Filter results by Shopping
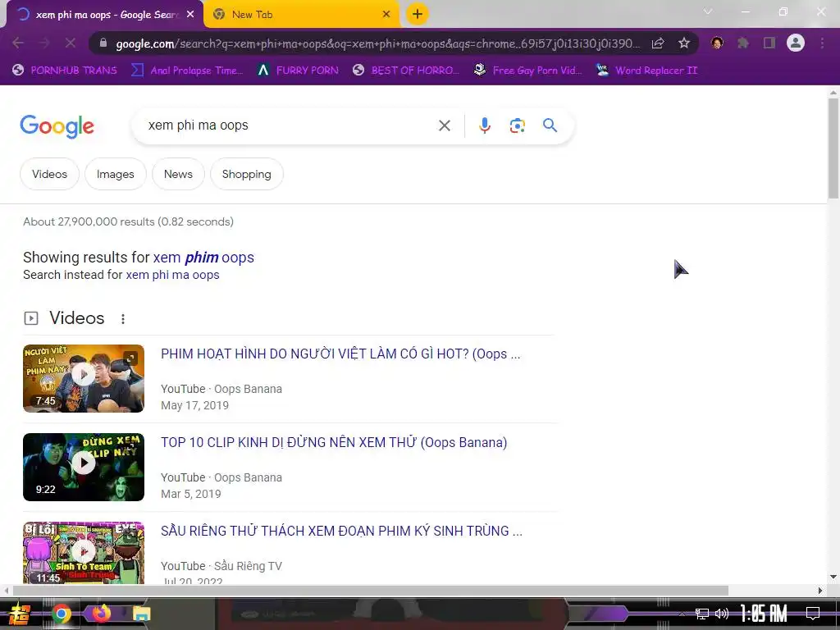This screenshot has width=840, height=630. pos(246,174)
